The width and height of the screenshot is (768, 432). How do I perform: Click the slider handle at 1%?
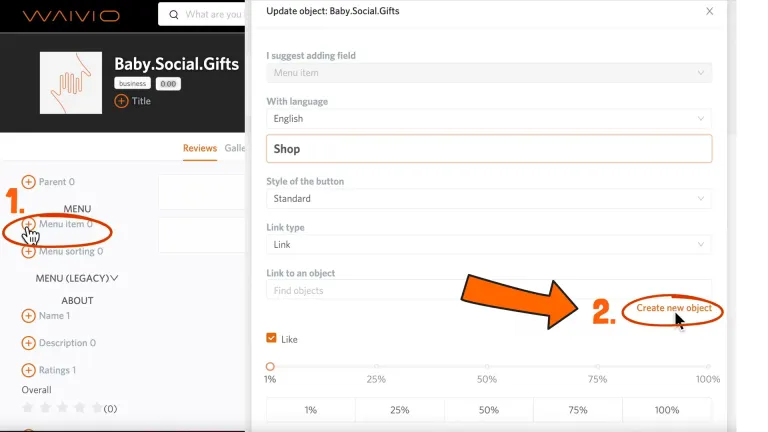270,366
